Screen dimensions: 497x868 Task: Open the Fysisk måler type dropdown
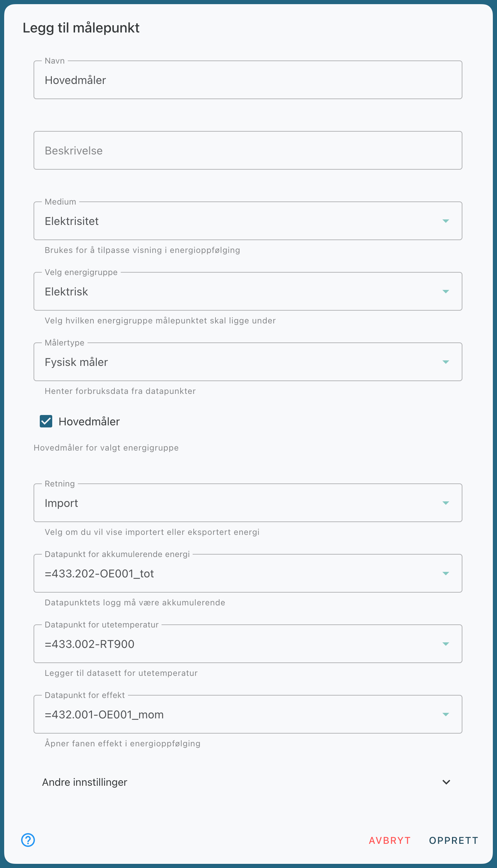[x=248, y=362]
